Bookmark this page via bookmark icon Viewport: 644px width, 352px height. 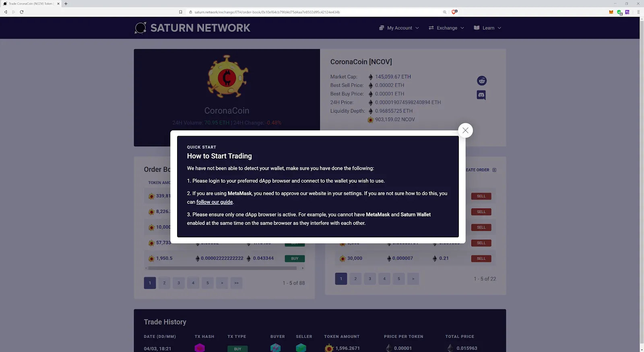click(181, 12)
